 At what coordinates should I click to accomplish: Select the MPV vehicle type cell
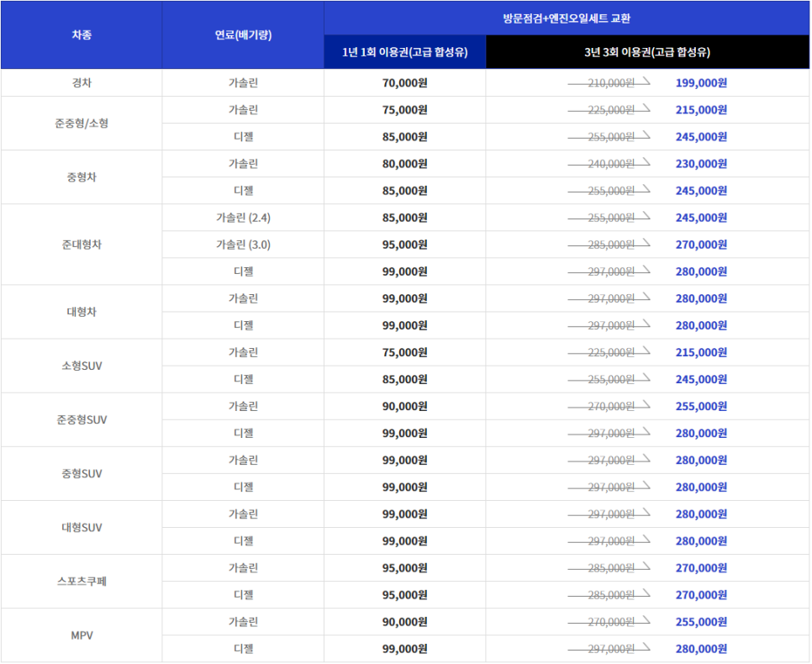pyautogui.click(x=82, y=635)
